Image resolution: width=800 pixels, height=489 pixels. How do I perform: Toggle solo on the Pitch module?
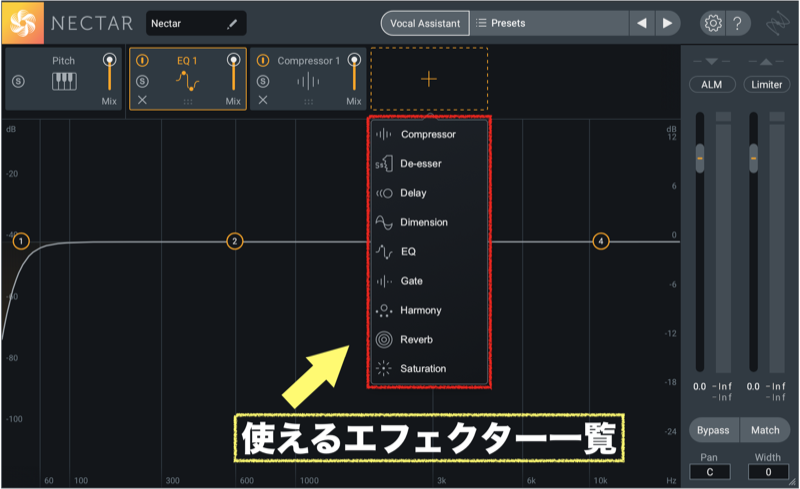[18, 81]
